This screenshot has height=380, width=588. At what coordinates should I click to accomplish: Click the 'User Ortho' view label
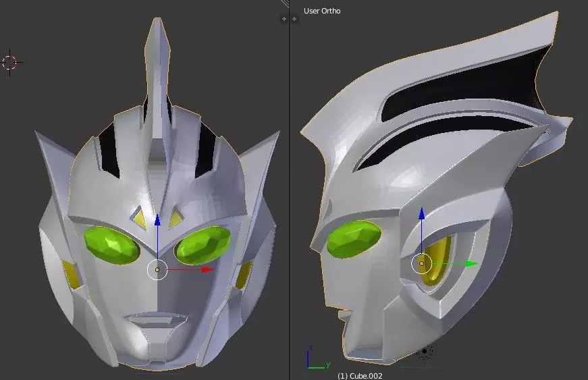tap(322, 11)
